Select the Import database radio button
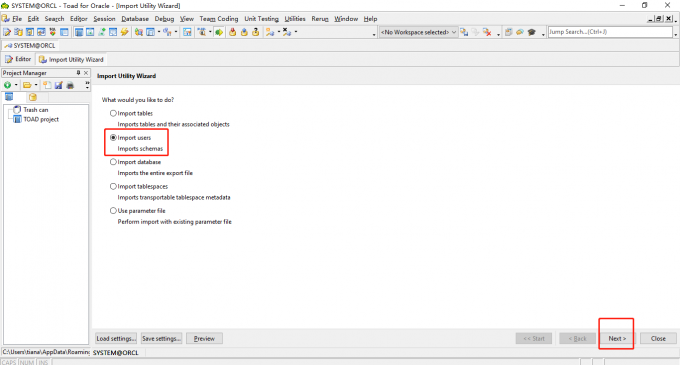Image resolution: width=680 pixels, height=365 pixels. coord(113,162)
